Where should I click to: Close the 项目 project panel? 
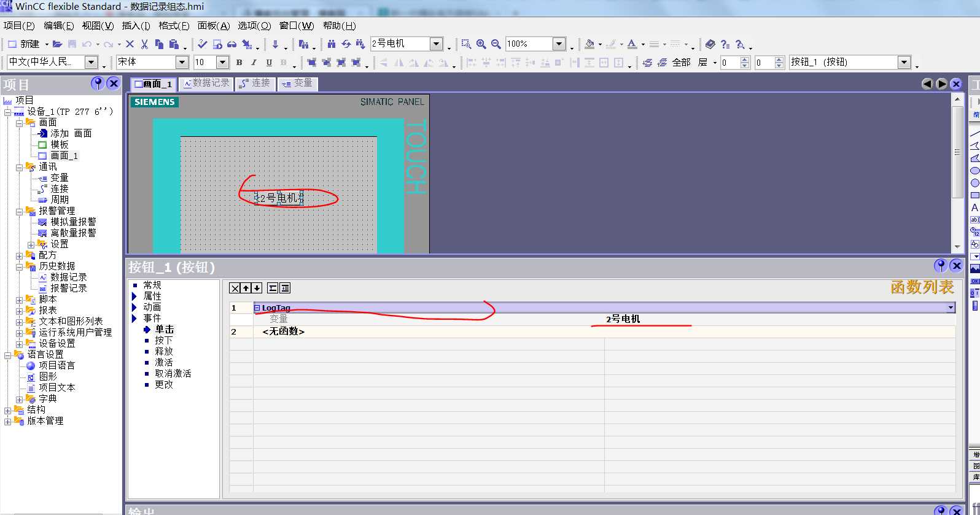coord(113,83)
